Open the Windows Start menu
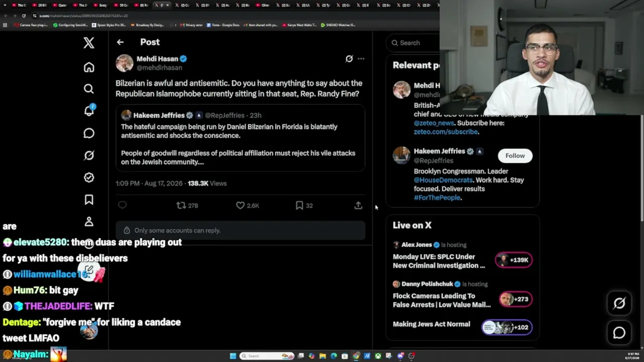644x362 pixels. [233, 356]
